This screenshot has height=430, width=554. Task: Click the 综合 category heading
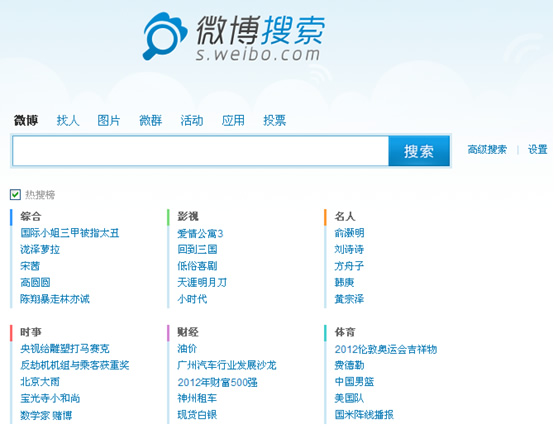pyautogui.click(x=31, y=216)
